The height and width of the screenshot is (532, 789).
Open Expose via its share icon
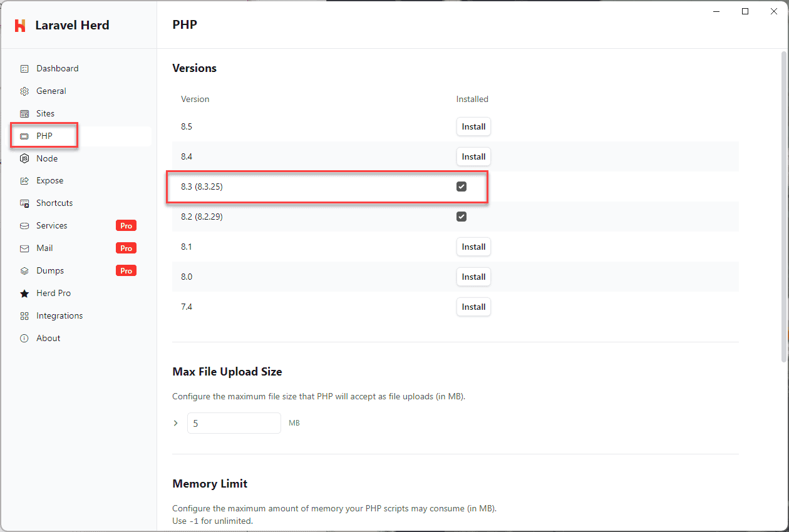[x=24, y=181]
